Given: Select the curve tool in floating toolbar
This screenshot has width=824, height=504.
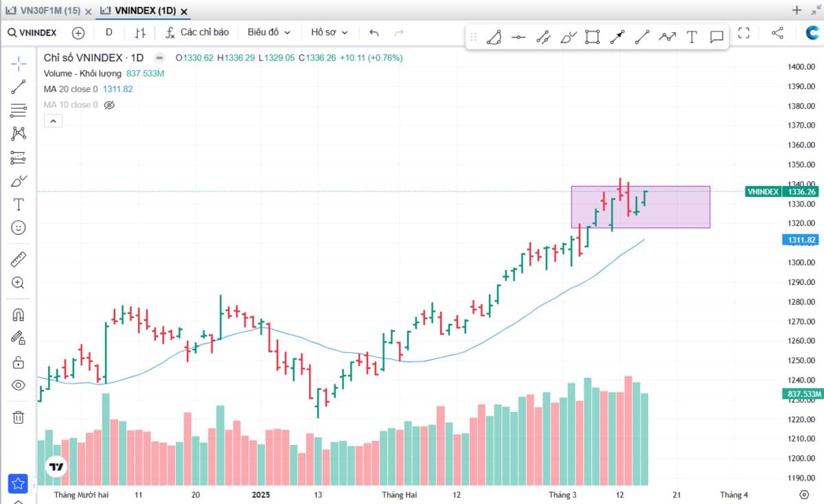Looking at the screenshot, I should (494, 37).
